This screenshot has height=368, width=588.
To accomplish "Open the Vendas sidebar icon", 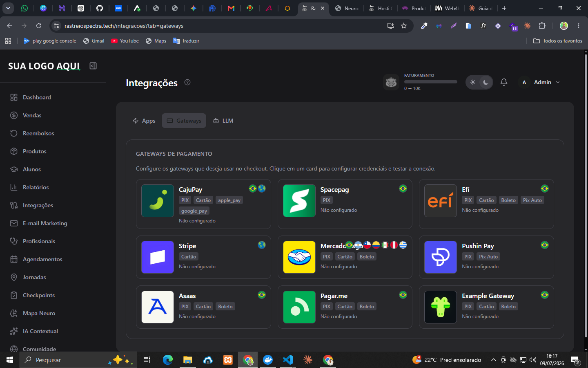I will (x=14, y=115).
